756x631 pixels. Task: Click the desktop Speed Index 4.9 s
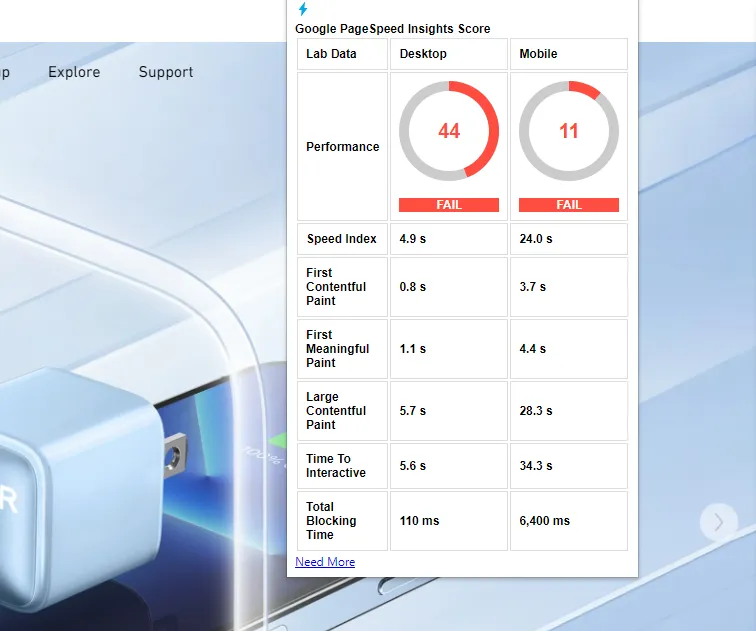[x=413, y=239]
